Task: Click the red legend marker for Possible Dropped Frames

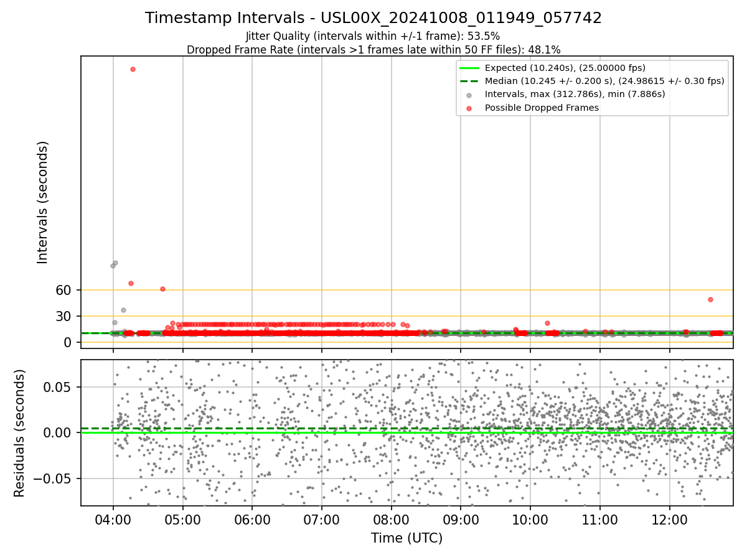Action: 469,108
